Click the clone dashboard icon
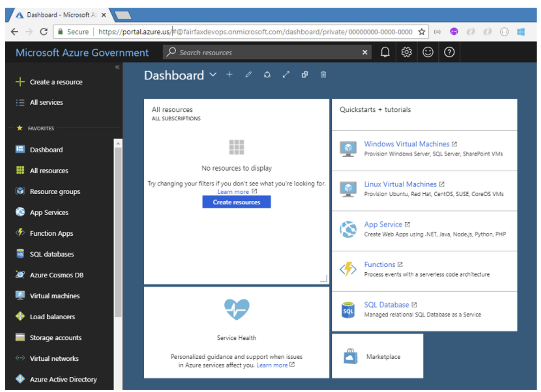Viewport: 541px width, 392px height. [x=305, y=75]
